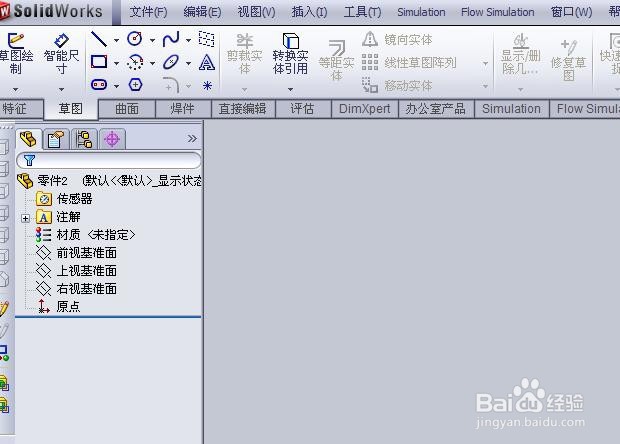Click Linear Sketch Pattern (线性草图阵列)
The image size is (620, 444).
pos(409,62)
